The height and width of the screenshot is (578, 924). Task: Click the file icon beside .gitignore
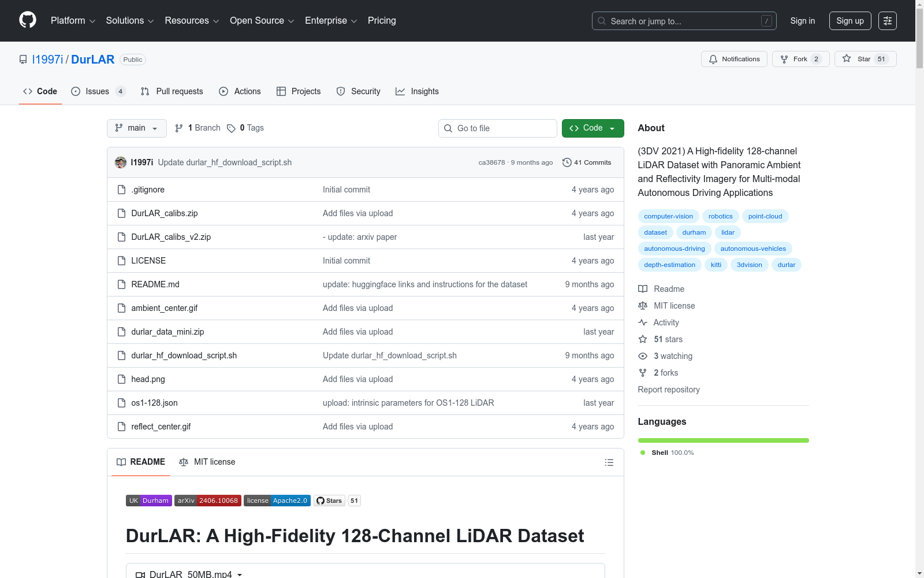coord(121,190)
